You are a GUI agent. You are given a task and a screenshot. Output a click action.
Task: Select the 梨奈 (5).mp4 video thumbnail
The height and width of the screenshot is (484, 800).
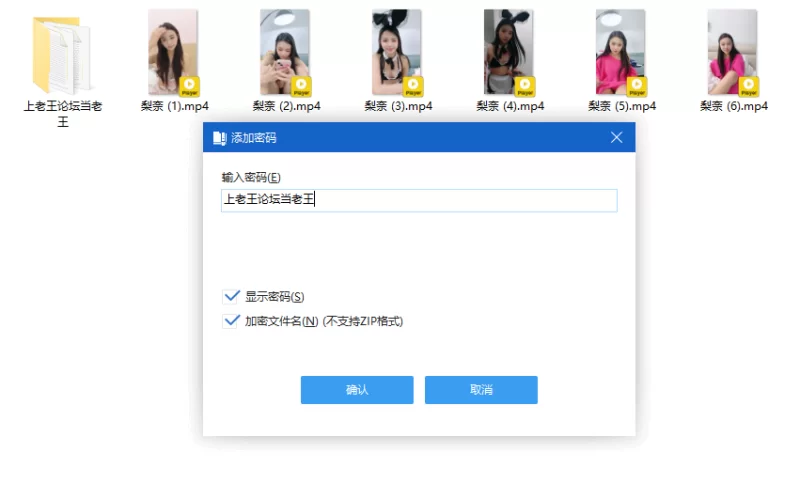(621, 53)
